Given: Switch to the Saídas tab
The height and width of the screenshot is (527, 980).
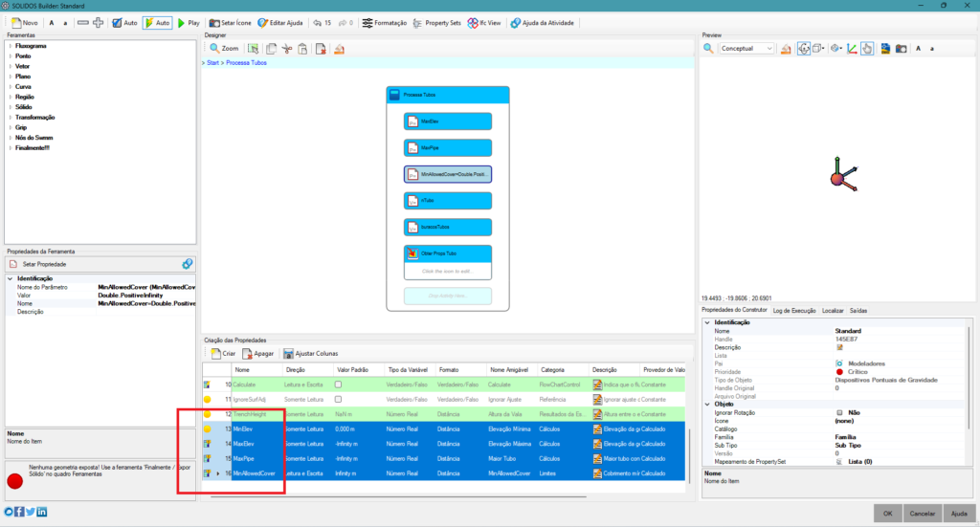Looking at the screenshot, I should tap(857, 311).
